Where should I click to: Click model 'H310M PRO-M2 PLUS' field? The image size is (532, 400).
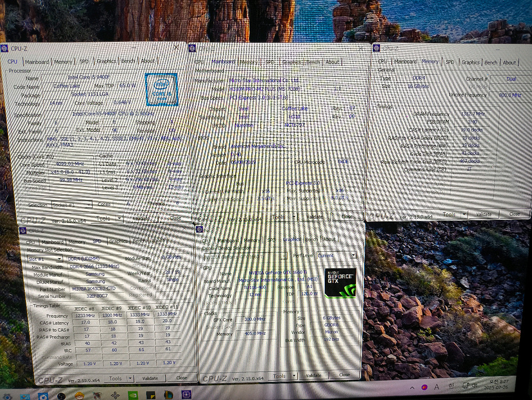[x=264, y=89]
